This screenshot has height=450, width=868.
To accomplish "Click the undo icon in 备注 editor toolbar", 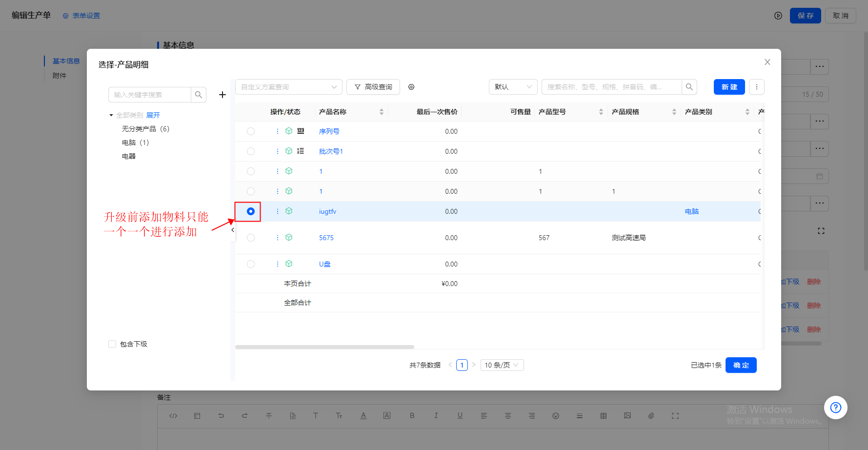I will (221, 416).
